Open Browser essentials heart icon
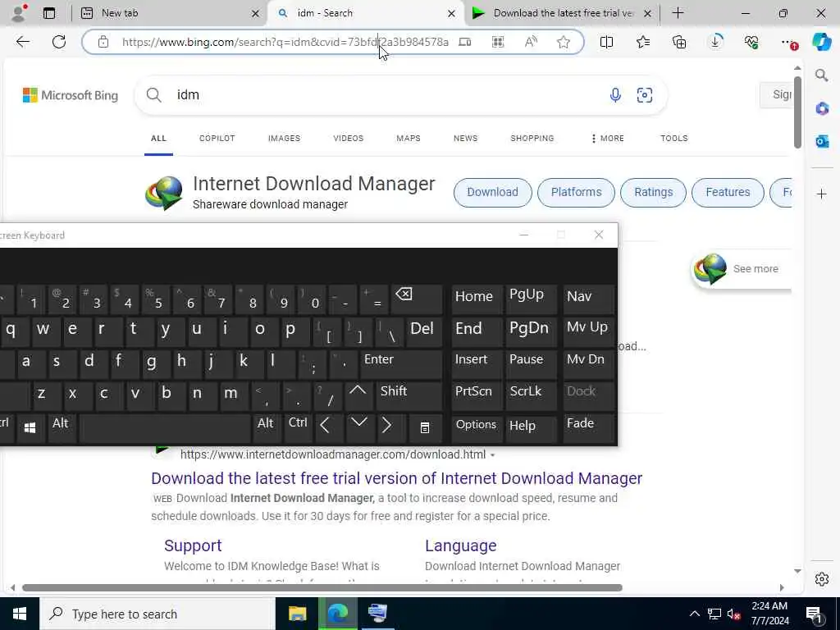This screenshot has height=630, width=840. 751,42
